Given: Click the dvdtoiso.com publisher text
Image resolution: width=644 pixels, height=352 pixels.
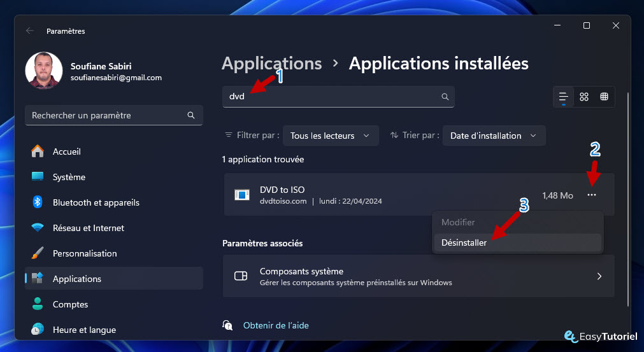Looking at the screenshot, I should coord(283,201).
